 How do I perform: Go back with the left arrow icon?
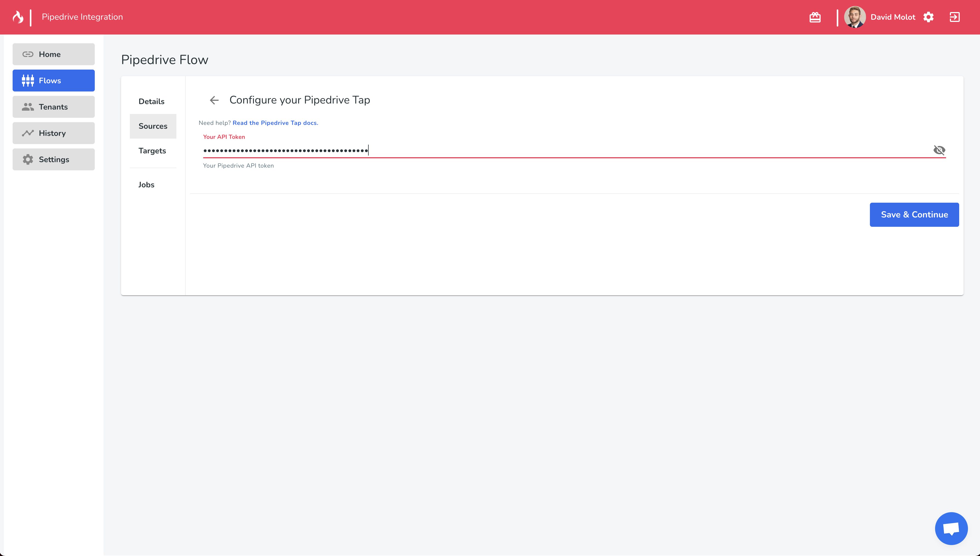tap(214, 100)
